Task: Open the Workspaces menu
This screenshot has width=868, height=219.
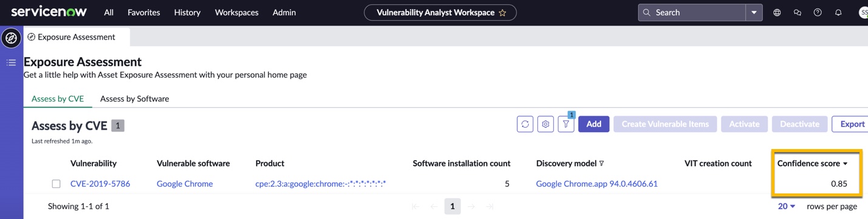Action: click(x=236, y=12)
